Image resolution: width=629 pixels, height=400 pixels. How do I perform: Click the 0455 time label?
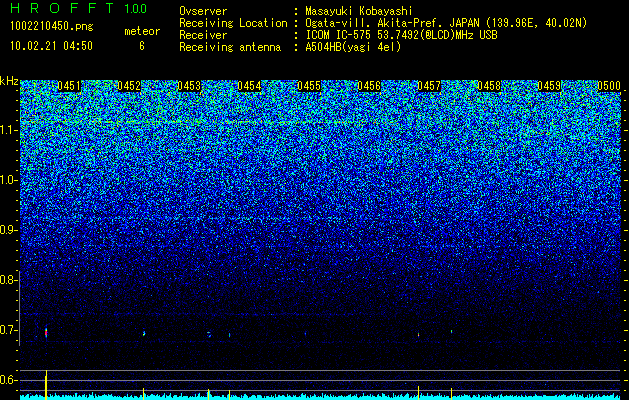pos(309,86)
